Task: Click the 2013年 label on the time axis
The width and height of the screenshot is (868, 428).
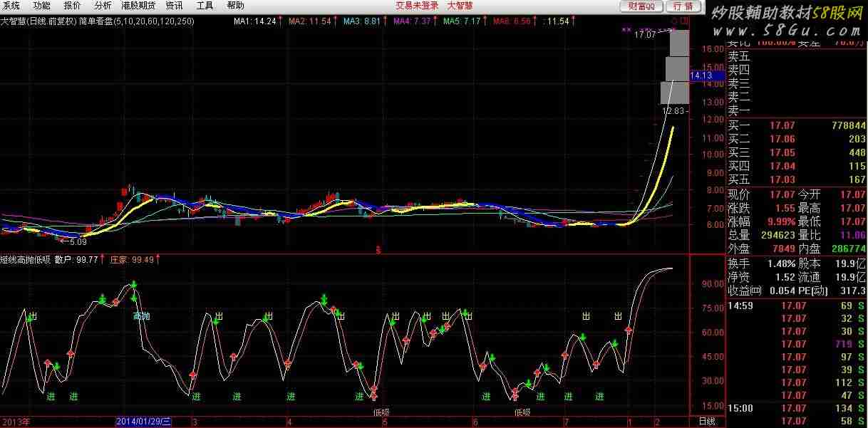Action: coord(15,422)
